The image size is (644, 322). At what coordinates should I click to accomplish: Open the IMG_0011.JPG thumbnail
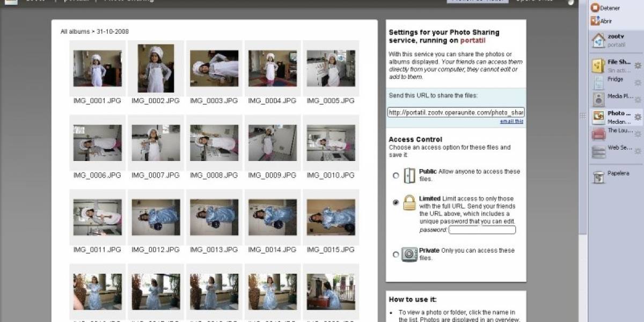click(98, 217)
